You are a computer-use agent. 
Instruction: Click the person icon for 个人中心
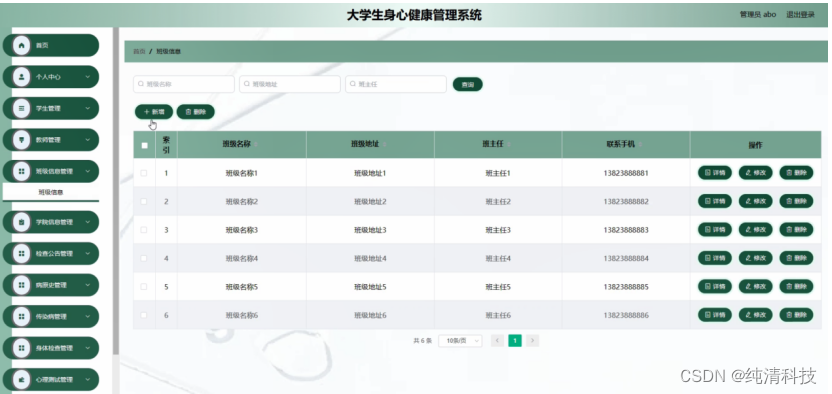21,77
